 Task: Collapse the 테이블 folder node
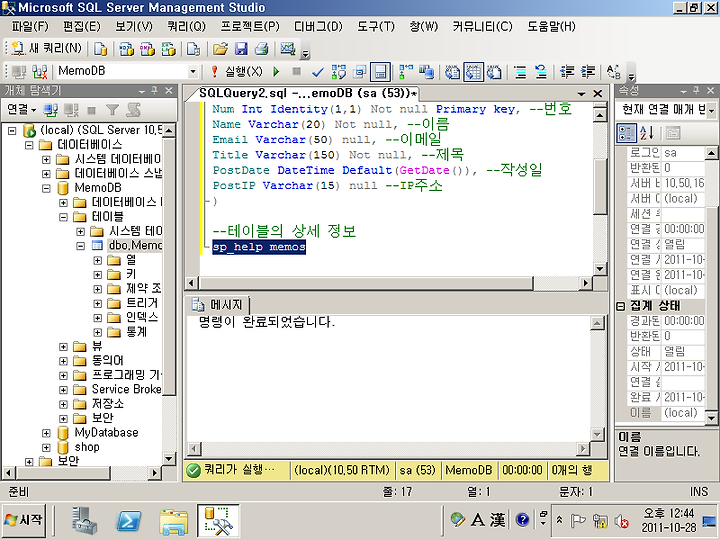click(x=63, y=217)
